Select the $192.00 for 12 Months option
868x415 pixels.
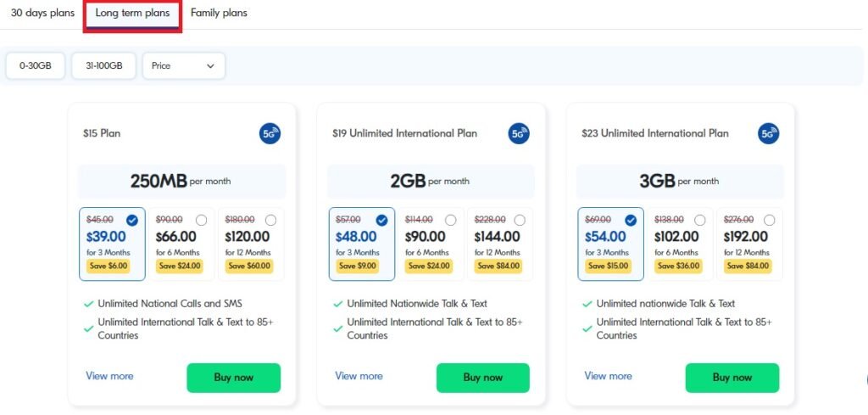tap(749, 244)
